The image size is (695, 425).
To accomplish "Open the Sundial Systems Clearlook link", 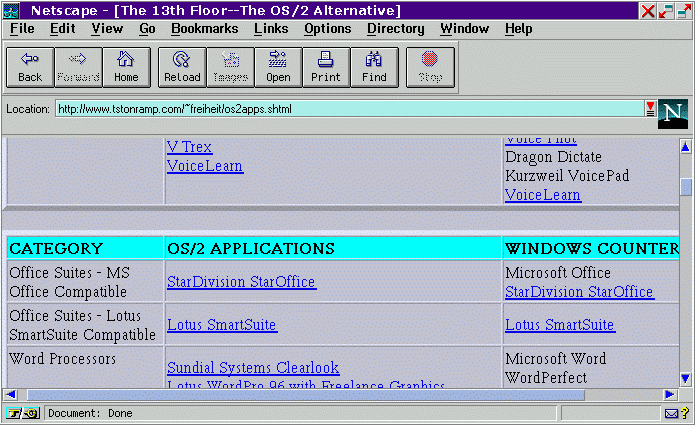I will [x=253, y=368].
